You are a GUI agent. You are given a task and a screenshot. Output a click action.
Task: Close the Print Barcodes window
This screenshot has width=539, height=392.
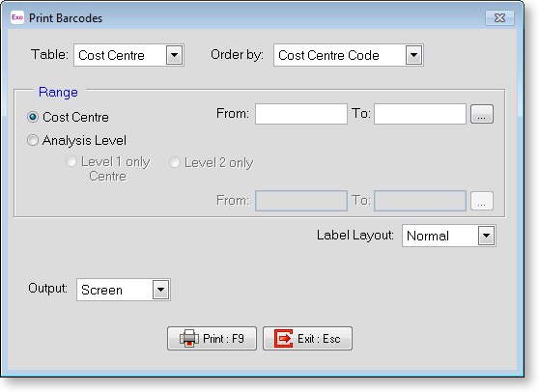tap(499, 18)
